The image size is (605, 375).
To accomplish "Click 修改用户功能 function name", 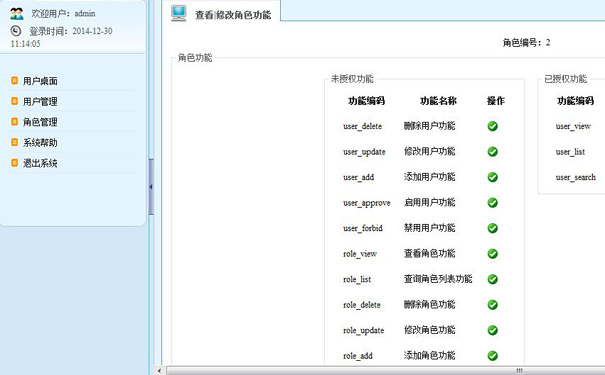I will click(x=429, y=151).
